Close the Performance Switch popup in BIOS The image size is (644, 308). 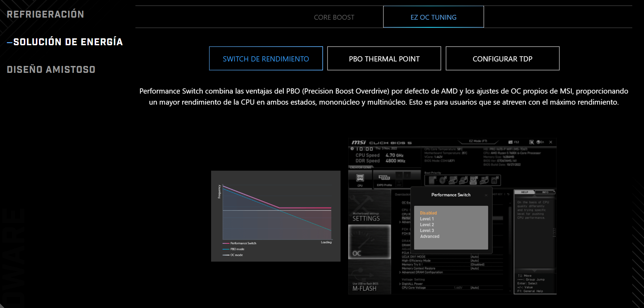coord(486,195)
